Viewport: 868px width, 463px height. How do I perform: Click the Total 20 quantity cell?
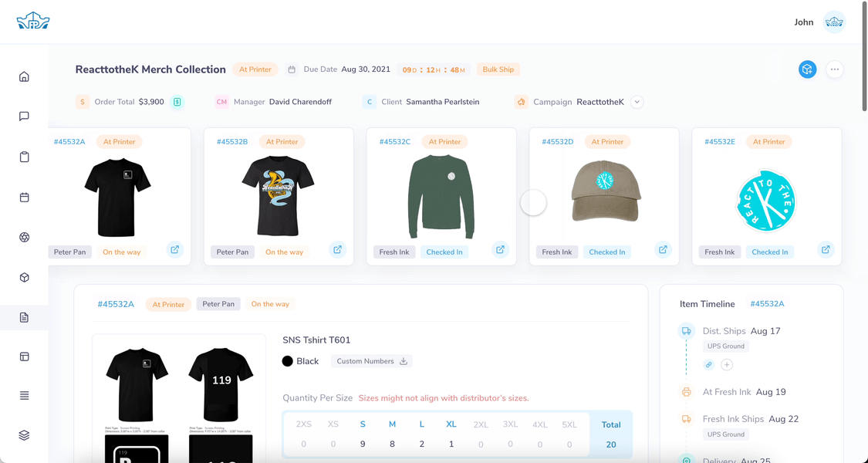[611, 434]
